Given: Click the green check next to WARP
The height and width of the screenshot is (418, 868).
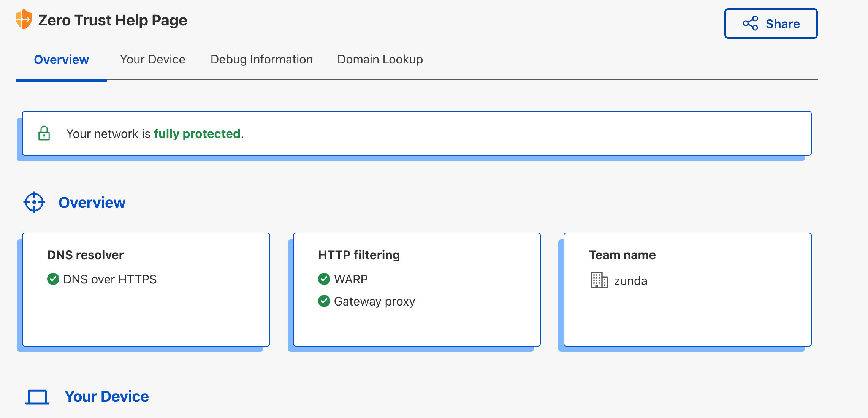Looking at the screenshot, I should tap(324, 279).
